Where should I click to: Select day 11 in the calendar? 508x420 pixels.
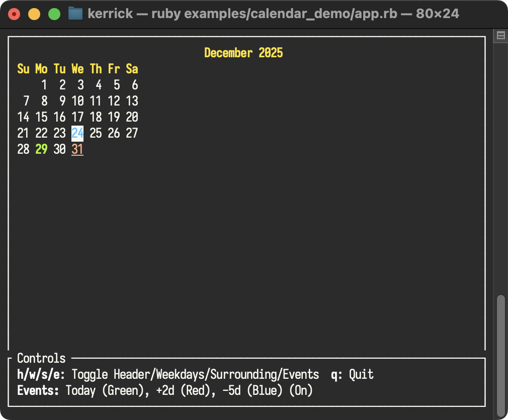[96, 101]
